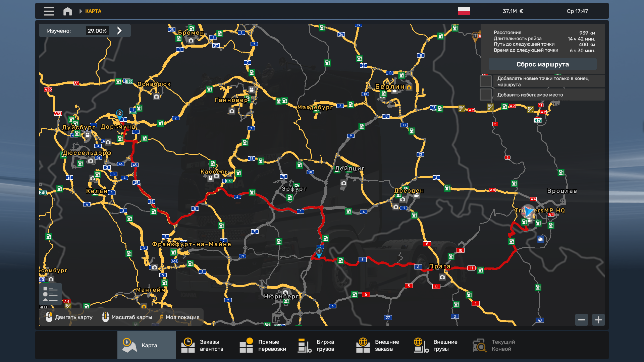
Task: Open the hamburger main menu
Action: 49,11
